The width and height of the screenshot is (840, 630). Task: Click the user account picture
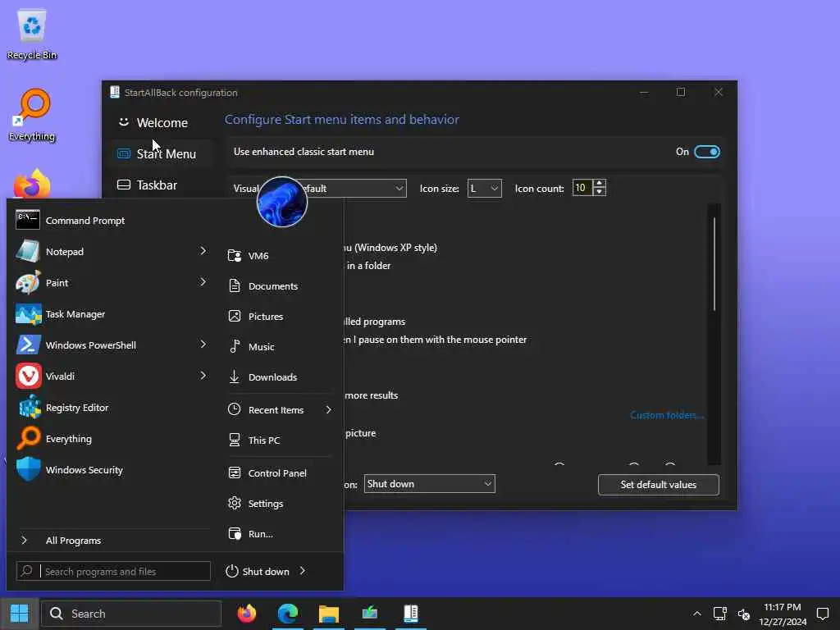point(282,202)
